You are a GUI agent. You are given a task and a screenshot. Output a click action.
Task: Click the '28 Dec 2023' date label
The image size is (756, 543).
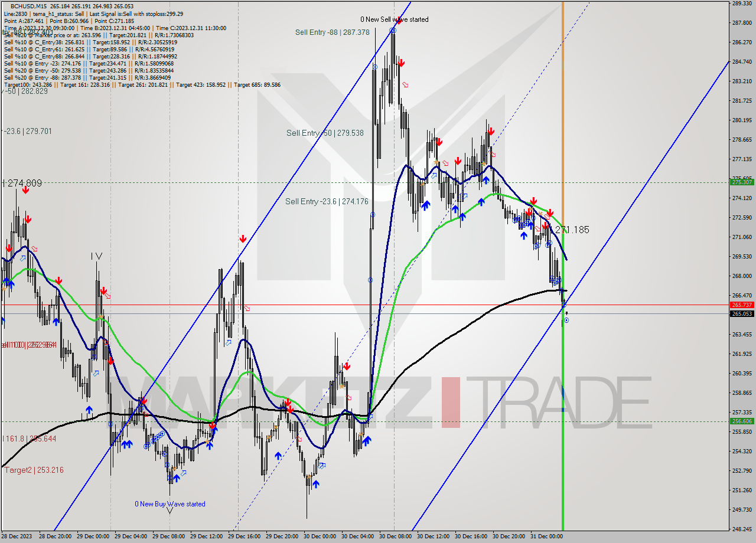pyautogui.click(x=18, y=537)
